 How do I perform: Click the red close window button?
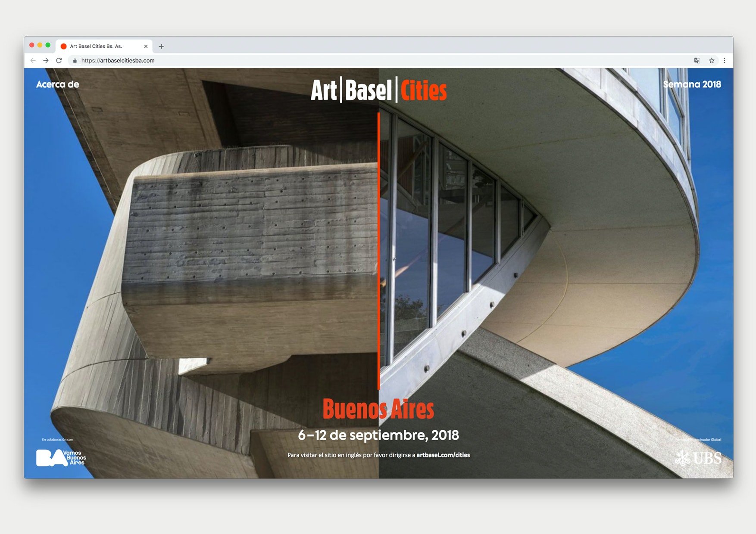pyautogui.click(x=32, y=45)
